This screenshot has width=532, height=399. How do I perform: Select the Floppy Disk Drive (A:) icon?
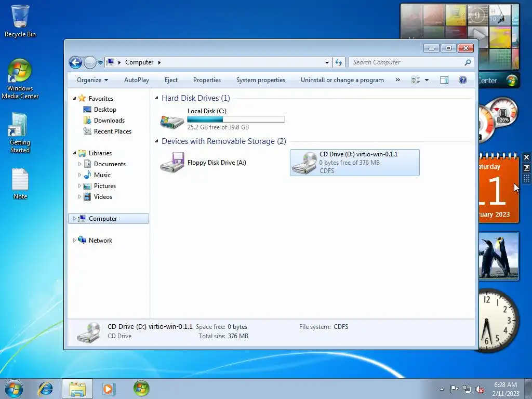pos(172,163)
